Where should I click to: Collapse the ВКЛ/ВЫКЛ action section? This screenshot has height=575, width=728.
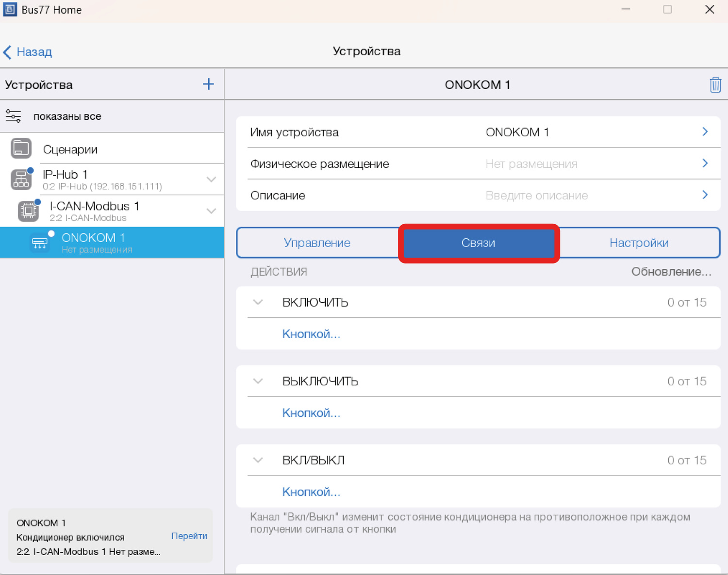258,460
